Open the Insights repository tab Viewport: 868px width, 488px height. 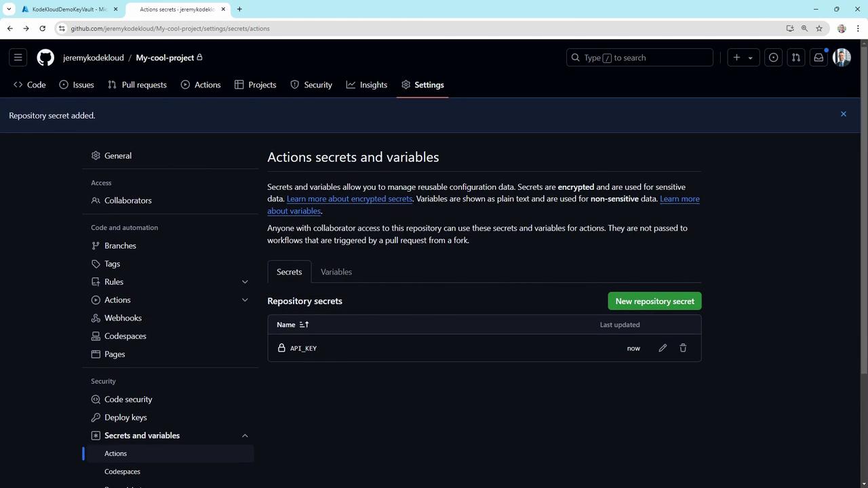[x=367, y=85]
